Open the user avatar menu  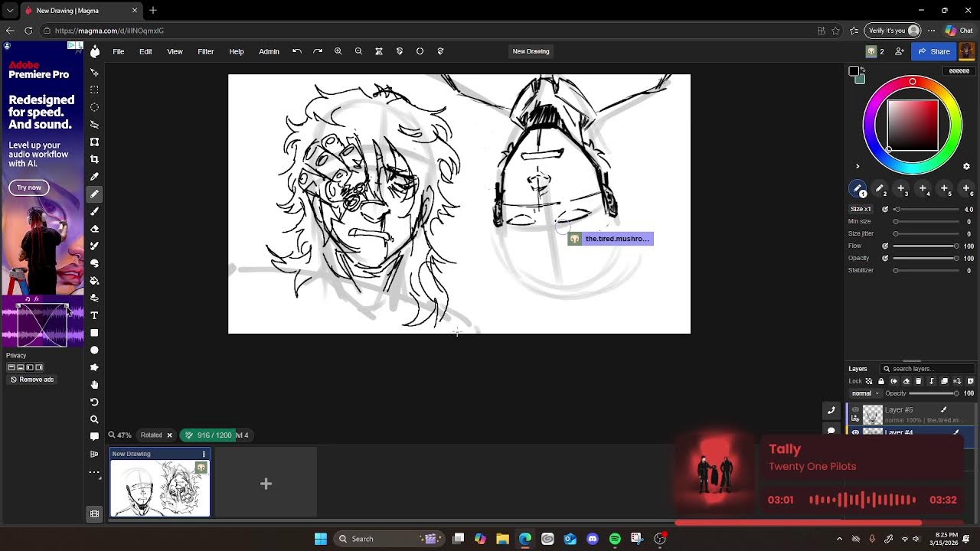coord(966,51)
